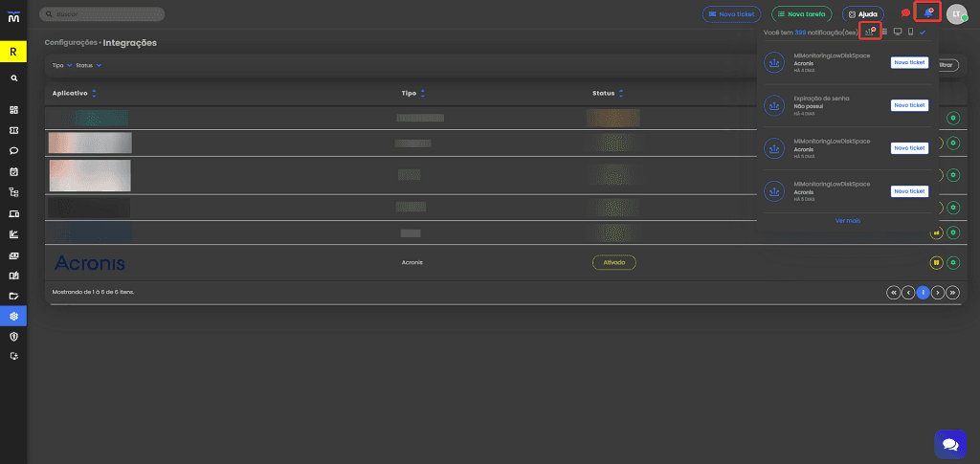980x464 pixels.
Task: Click the Novo ticket header button
Action: click(731, 13)
